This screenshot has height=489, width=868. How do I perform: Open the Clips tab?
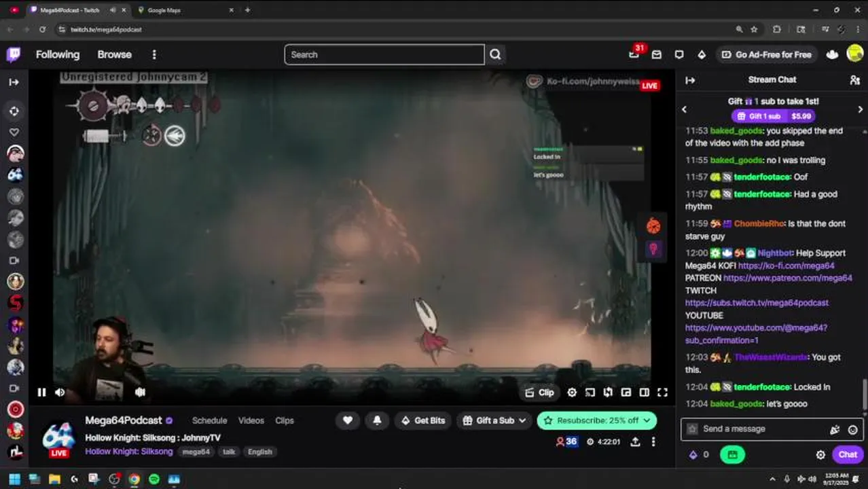point(285,420)
